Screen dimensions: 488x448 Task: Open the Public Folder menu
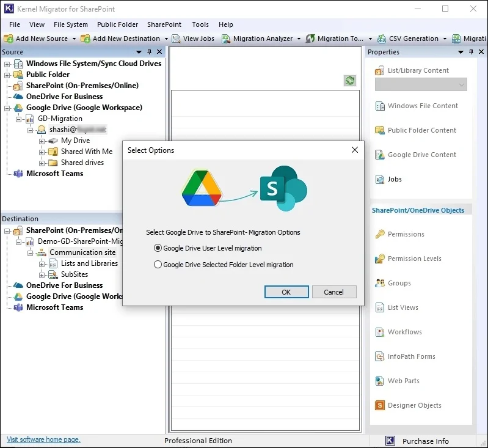(117, 24)
